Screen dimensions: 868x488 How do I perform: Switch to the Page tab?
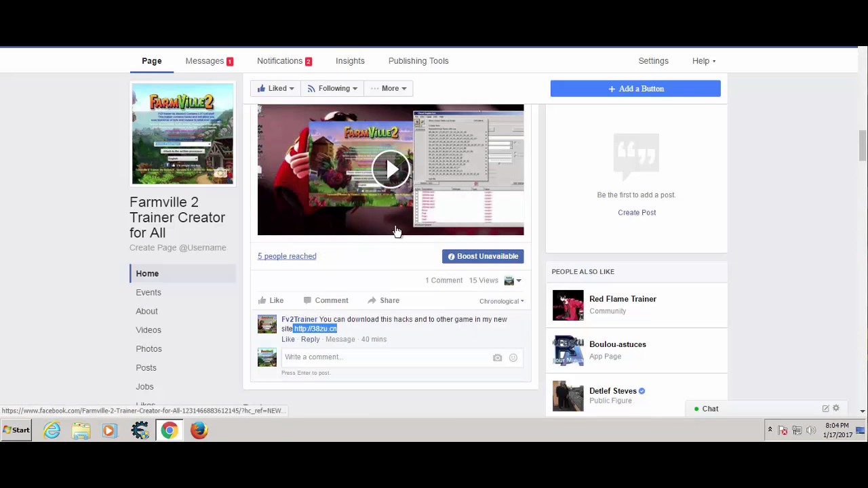(x=152, y=61)
